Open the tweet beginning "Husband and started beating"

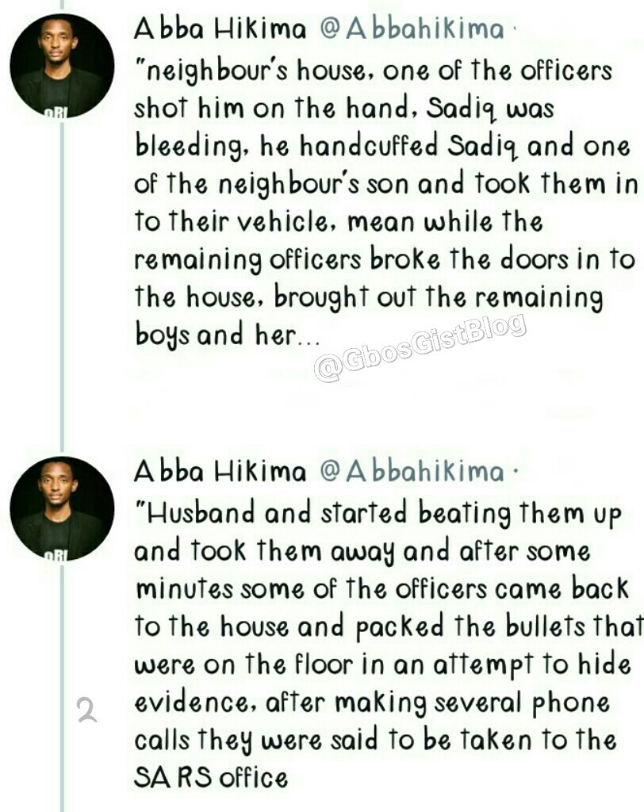(x=388, y=645)
